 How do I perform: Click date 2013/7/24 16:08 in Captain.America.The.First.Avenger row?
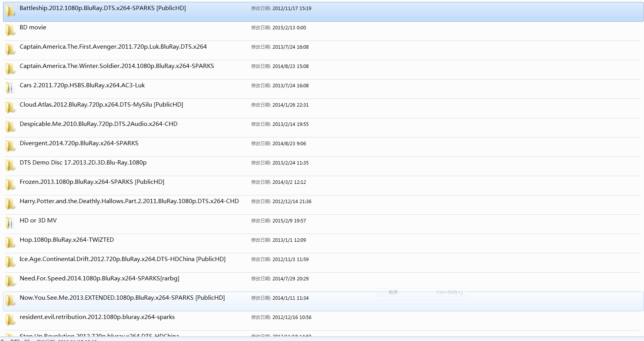coord(291,47)
